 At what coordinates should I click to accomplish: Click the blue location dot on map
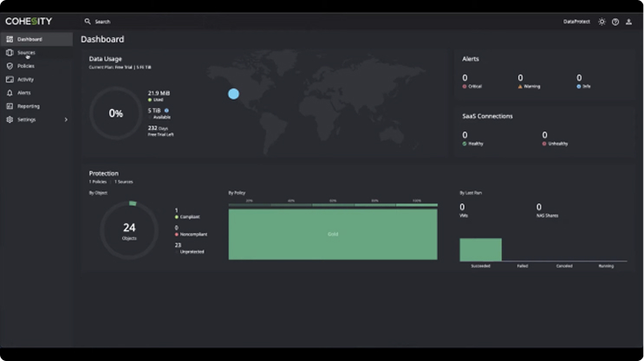click(x=233, y=93)
